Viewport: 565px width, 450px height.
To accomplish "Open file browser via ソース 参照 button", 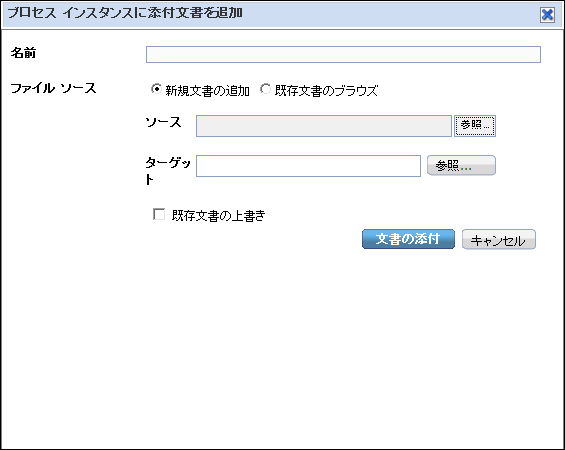I will (x=475, y=126).
